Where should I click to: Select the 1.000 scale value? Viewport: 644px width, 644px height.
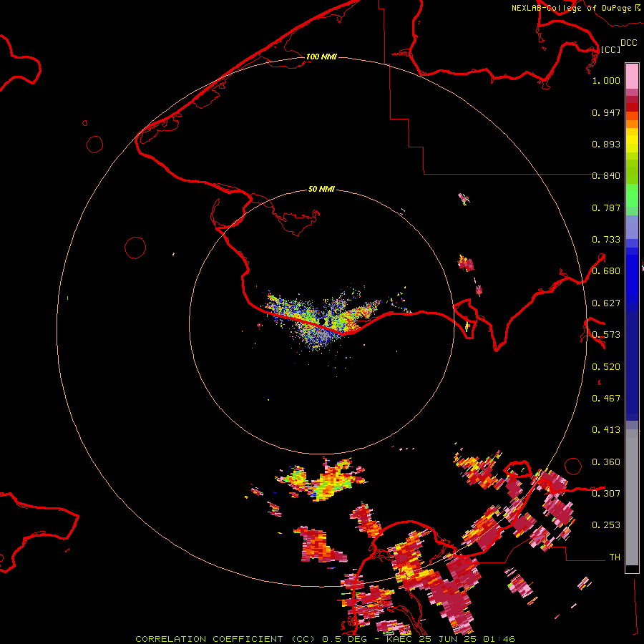[606, 80]
